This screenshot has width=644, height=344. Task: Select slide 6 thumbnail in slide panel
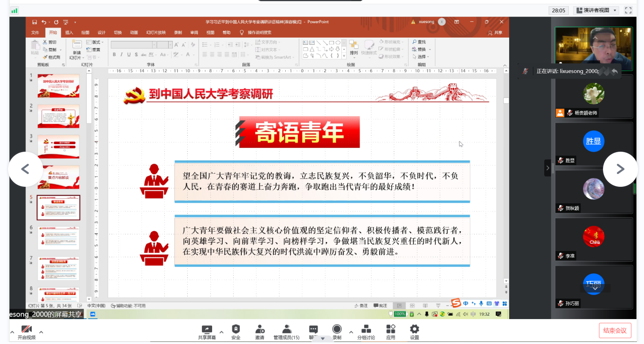[x=59, y=238]
